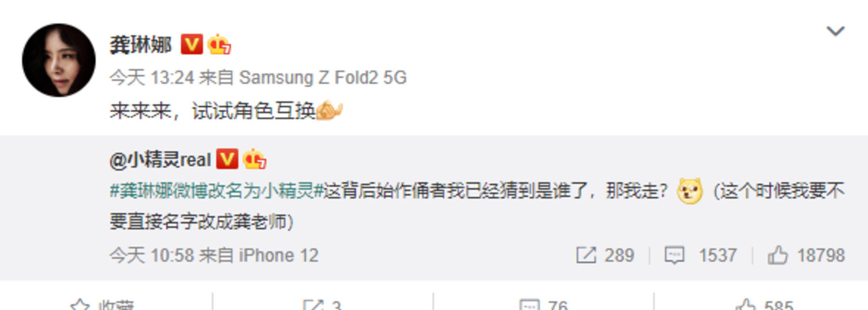Screen dimensions: 868x310
Task: Open the 今天 13:24 post timestamp
Action: click(151, 77)
